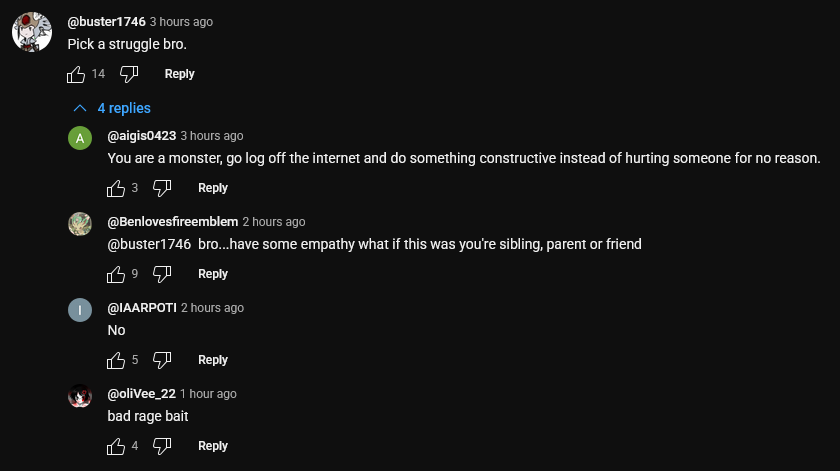Screen dimensions: 840x471
Task: Collapse the 4 replies thread
Action: tap(112, 108)
